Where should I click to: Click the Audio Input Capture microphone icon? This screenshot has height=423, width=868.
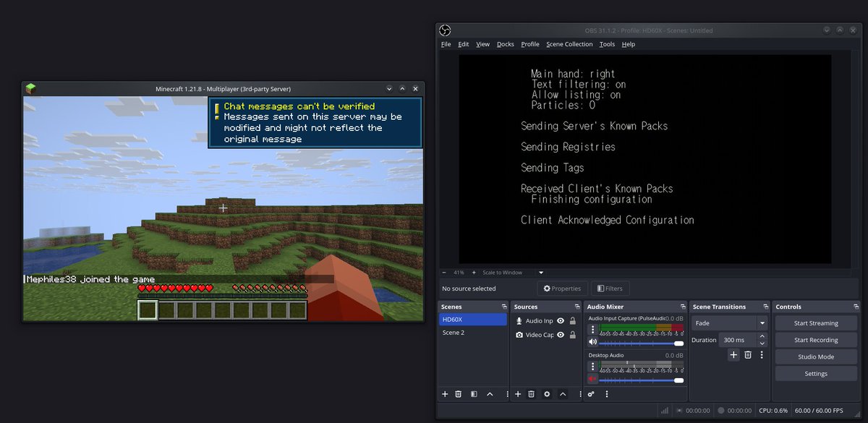[x=519, y=320]
